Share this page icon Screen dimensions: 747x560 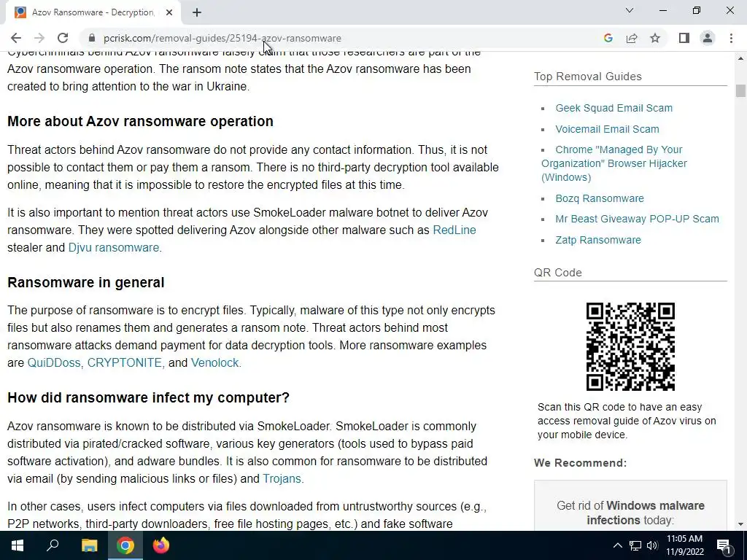click(632, 38)
